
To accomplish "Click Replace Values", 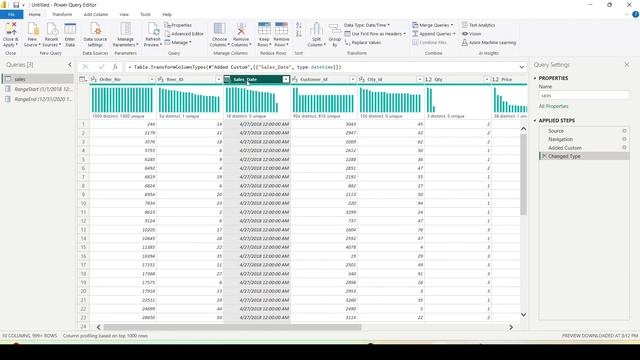I will point(363,42).
